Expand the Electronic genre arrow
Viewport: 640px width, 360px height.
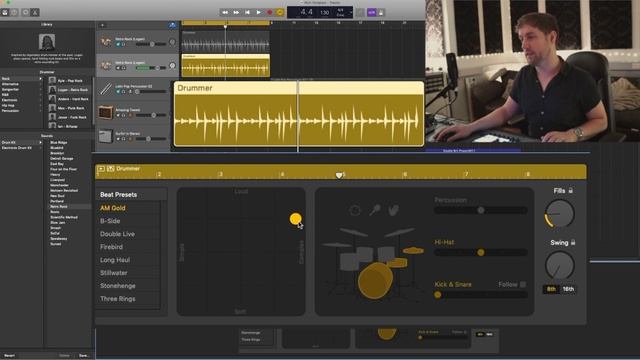(40, 100)
